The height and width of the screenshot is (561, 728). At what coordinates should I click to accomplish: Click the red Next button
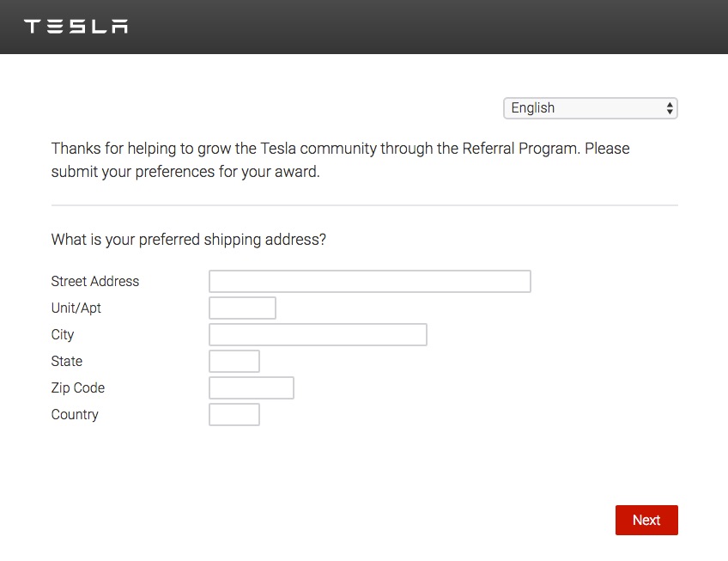coord(646,520)
